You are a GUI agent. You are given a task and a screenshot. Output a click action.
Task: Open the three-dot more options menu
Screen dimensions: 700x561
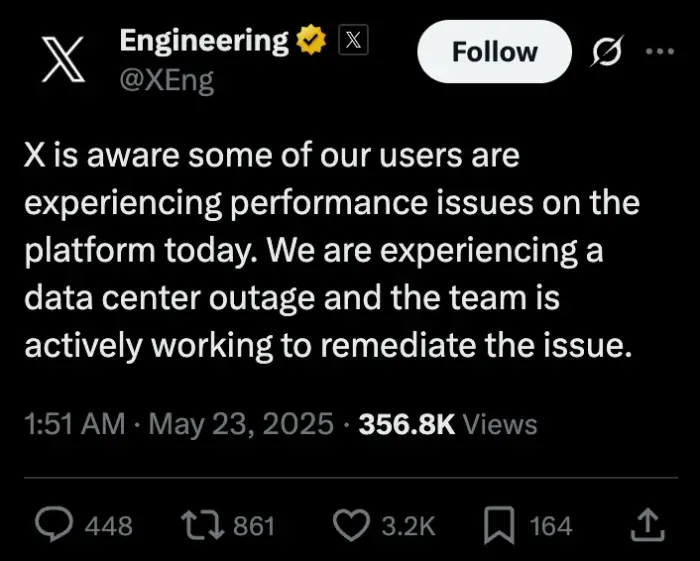click(x=660, y=51)
